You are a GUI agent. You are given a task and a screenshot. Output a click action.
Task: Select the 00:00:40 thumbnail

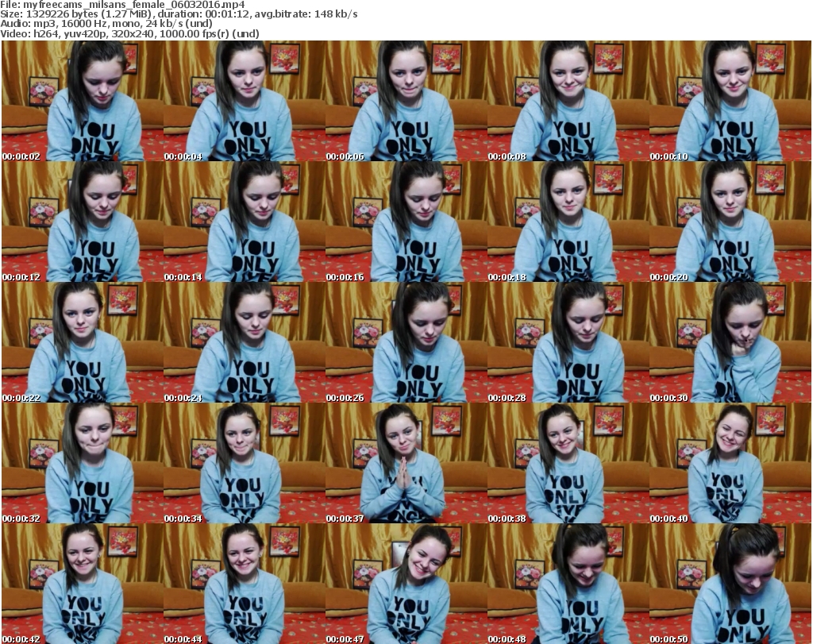(730, 464)
